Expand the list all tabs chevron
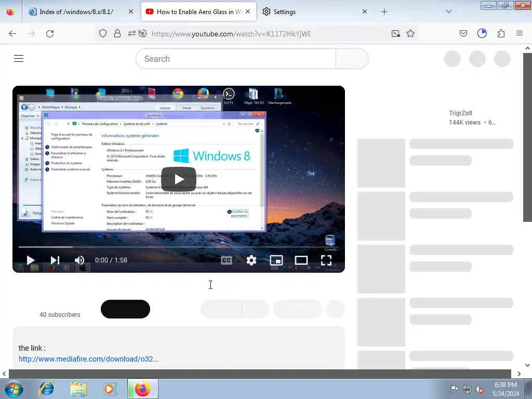 coord(449,11)
